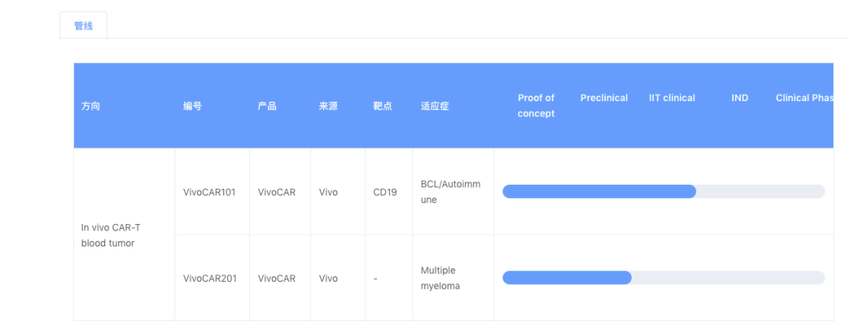Click the 编号 column header
Viewport: 868px width, 334px height.
click(192, 106)
